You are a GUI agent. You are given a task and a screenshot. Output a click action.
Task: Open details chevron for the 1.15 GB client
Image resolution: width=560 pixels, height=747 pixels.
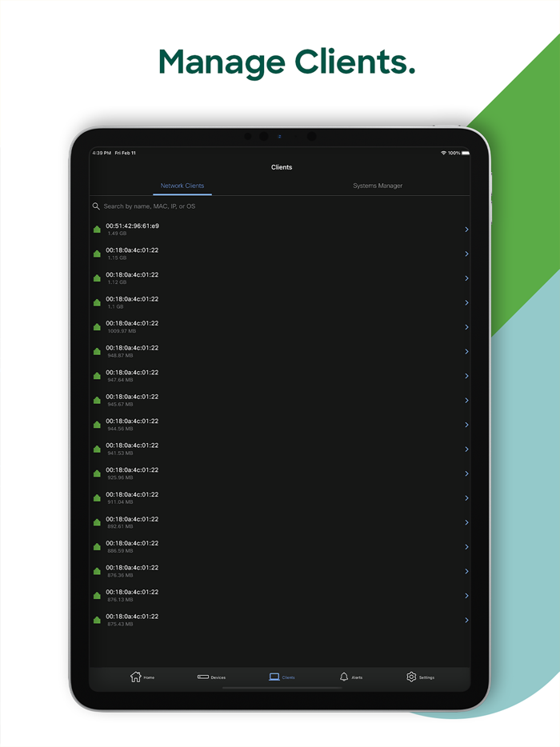(x=466, y=254)
